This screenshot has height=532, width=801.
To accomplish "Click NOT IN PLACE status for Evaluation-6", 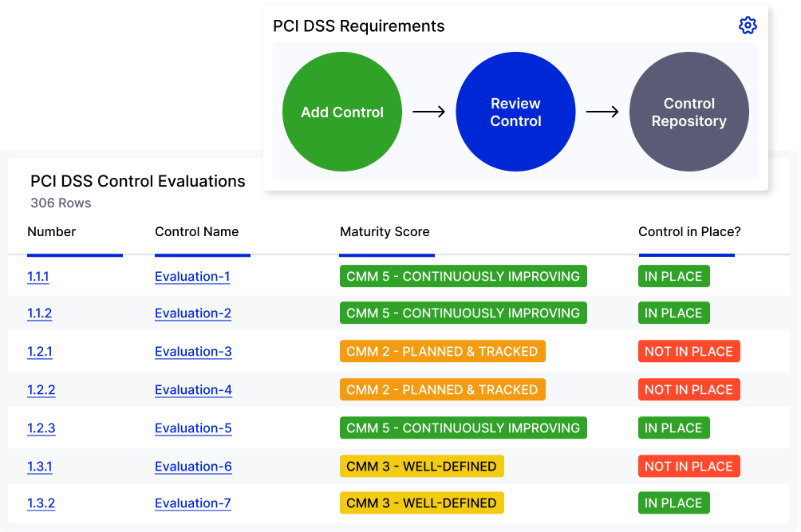I will coord(689,466).
